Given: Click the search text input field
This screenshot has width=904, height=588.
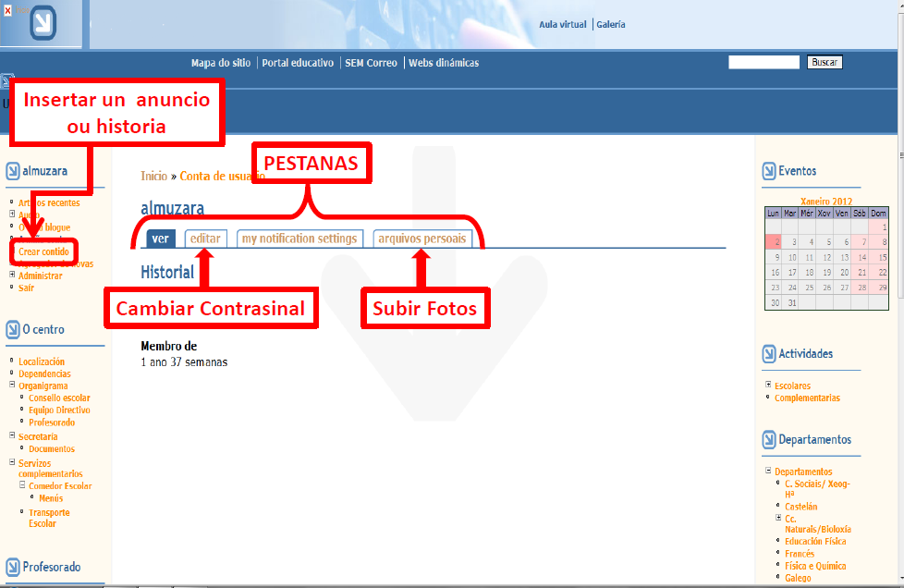Looking at the screenshot, I should (764, 63).
